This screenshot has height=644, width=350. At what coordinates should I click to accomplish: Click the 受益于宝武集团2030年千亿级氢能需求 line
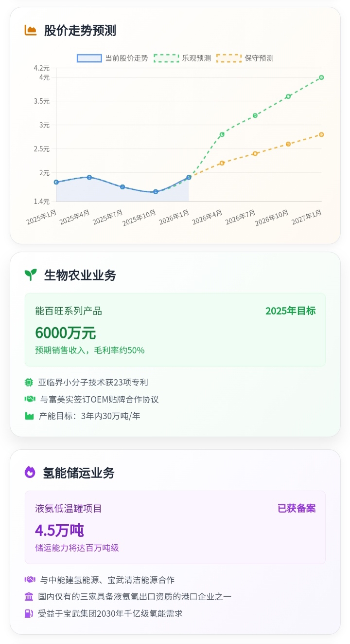click(x=110, y=614)
